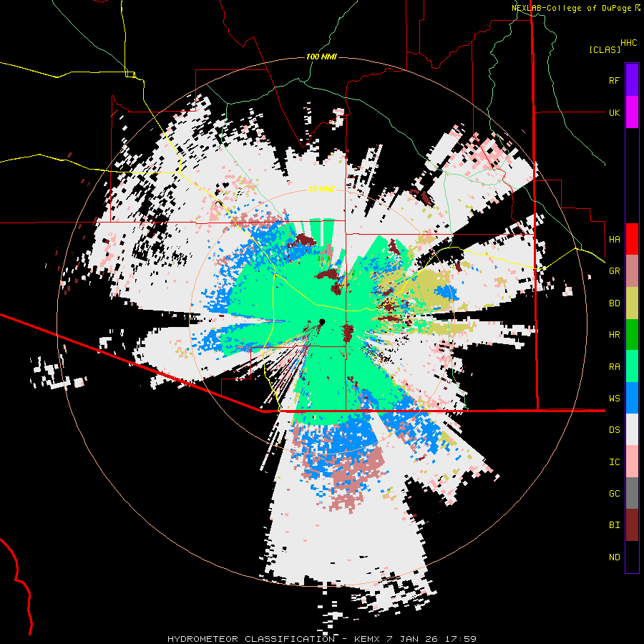Click the 'HYDROMETEOR CLASSIFICATION - KEMX' caption
Image resolution: width=644 pixels, height=644 pixels.
pyautogui.click(x=275, y=639)
